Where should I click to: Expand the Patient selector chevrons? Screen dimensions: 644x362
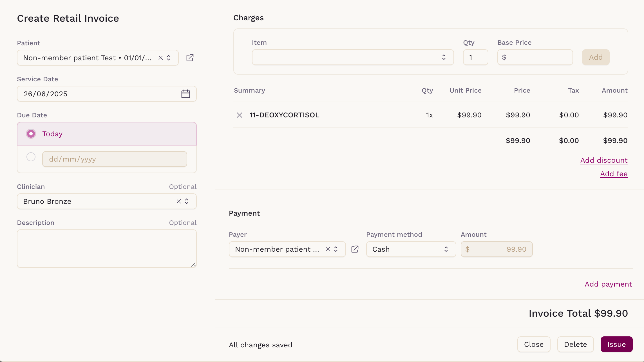[169, 58]
